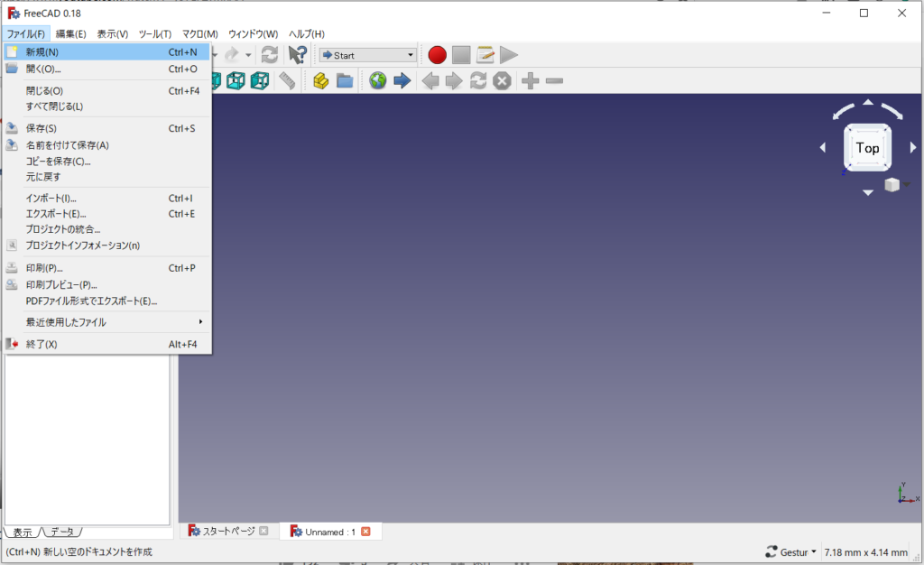Click the blue create group folder icon
Image resolution: width=924 pixels, height=565 pixels.
345,81
